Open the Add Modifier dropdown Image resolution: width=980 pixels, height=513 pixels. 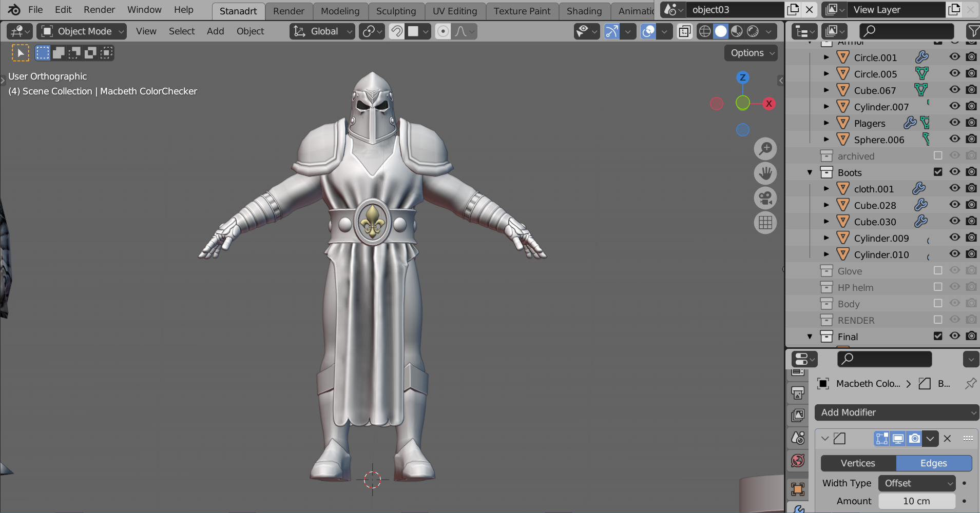(x=896, y=412)
